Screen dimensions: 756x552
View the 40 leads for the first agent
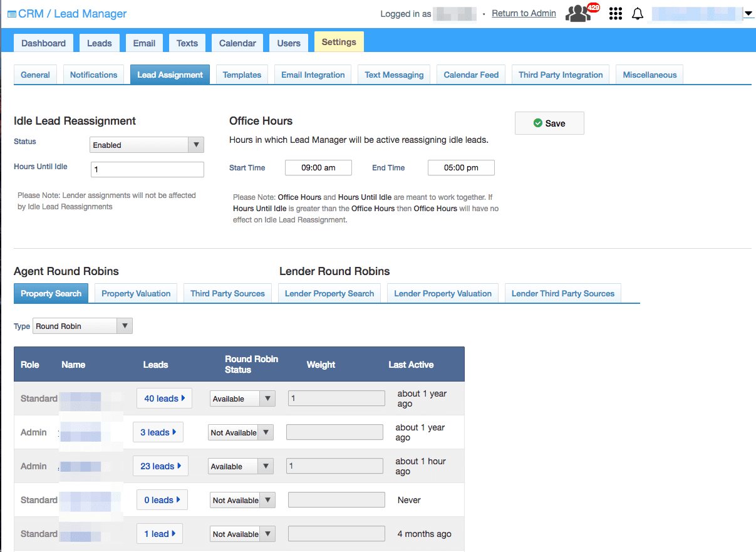(x=164, y=398)
